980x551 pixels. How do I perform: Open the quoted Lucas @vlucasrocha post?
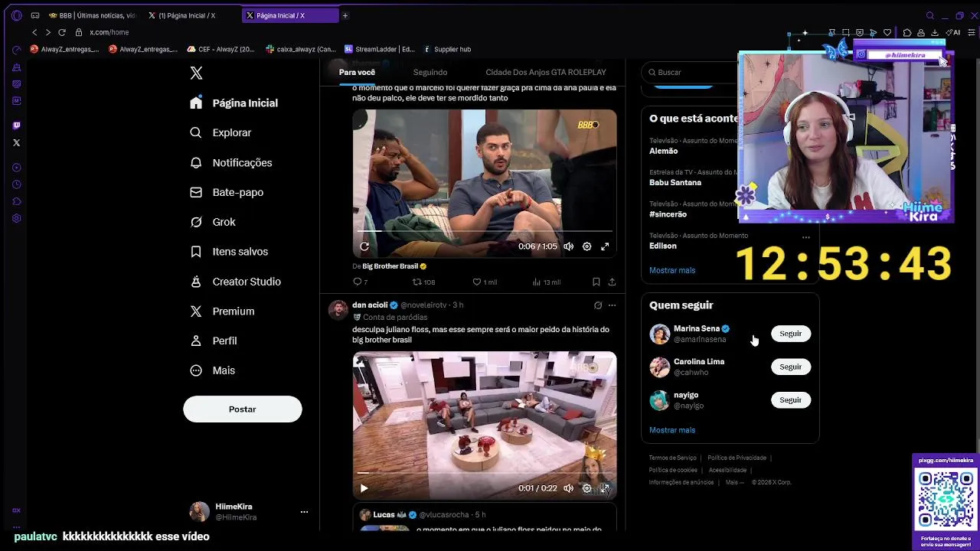pyautogui.click(x=485, y=517)
